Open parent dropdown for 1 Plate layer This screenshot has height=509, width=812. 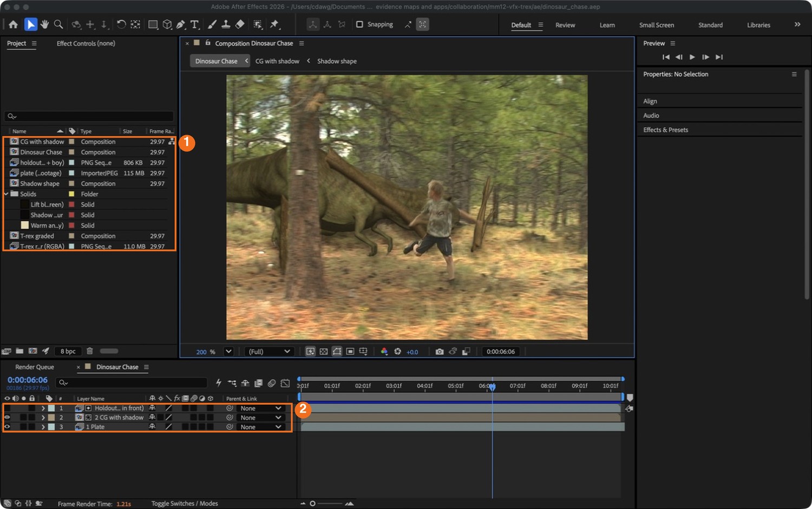click(x=261, y=427)
